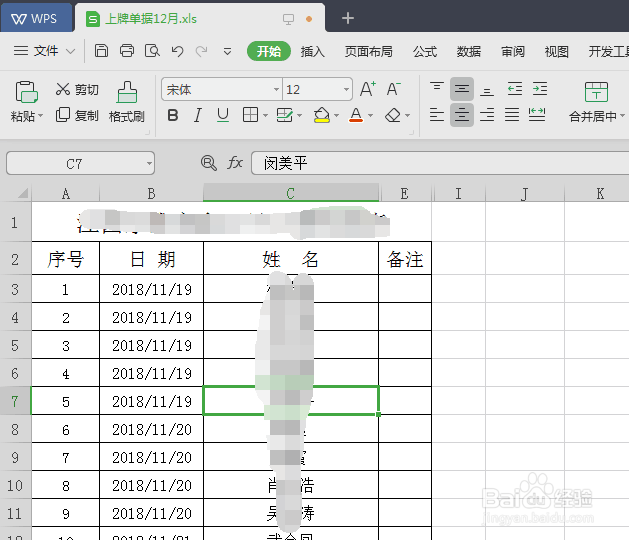The height and width of the screenshot is (540, 629).
Task: Click the Print icon
Action: [x=127, y=51]
